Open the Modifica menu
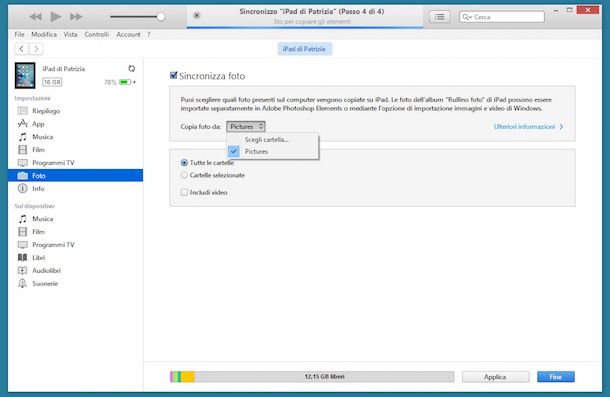The height and width of the screenshot is (397, 610). pos(44,35)
